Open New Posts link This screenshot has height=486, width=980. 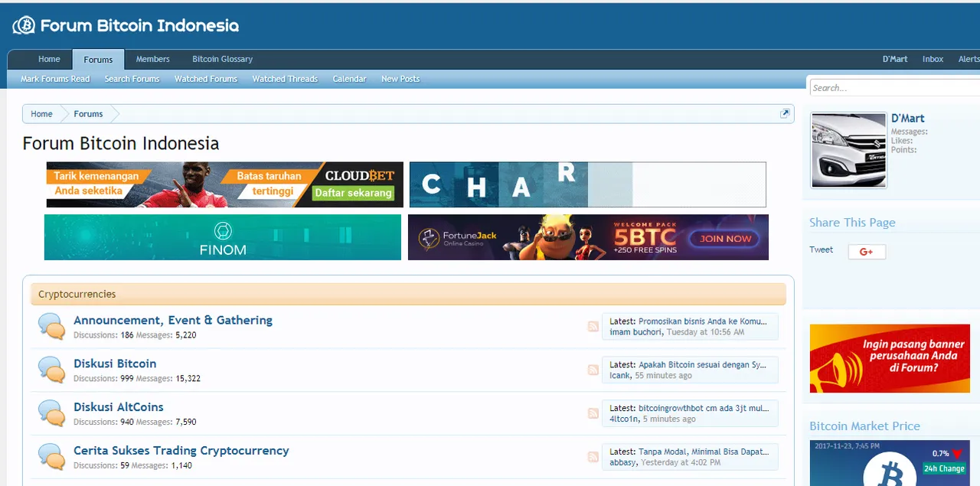click(400, 79)
